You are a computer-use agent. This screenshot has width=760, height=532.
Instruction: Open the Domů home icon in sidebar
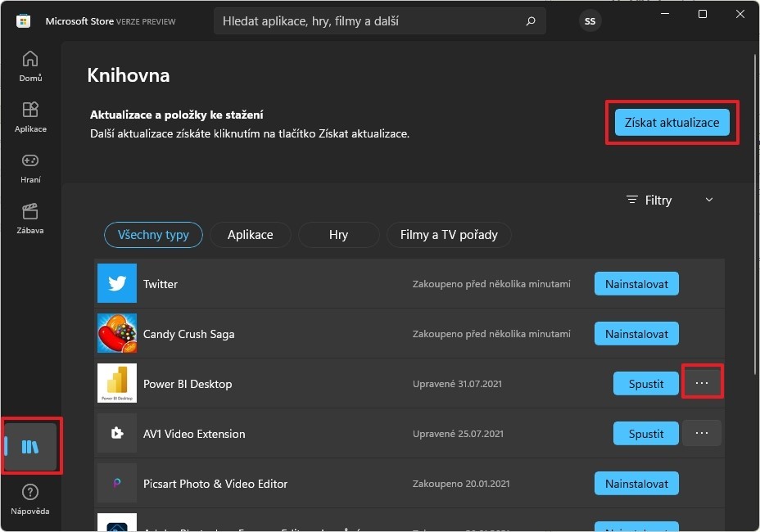(30, 66)
